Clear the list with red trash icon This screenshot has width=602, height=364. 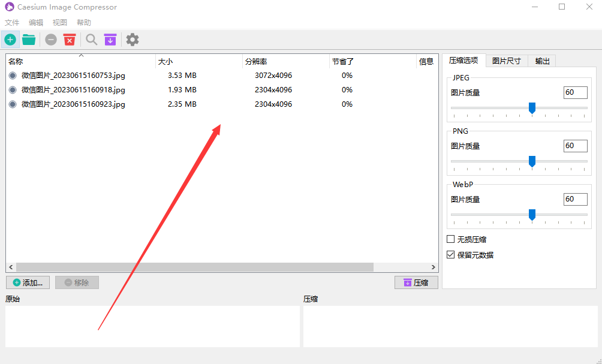[x=70, y=40]
